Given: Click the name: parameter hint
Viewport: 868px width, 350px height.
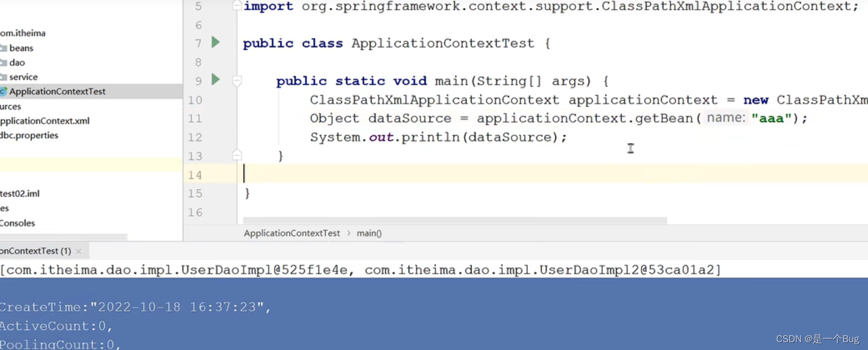Looking at the screenshot, I should point(726,118).
